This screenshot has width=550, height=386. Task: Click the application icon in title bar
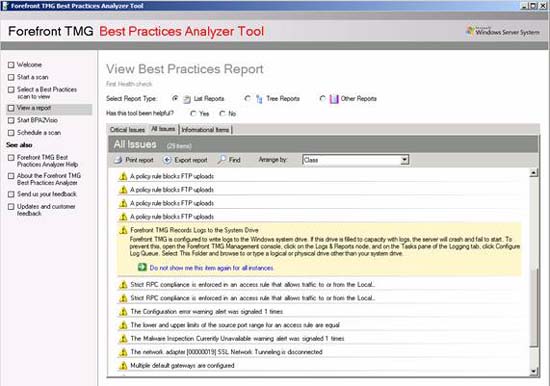pyautogui.click(x=5, y=6)
